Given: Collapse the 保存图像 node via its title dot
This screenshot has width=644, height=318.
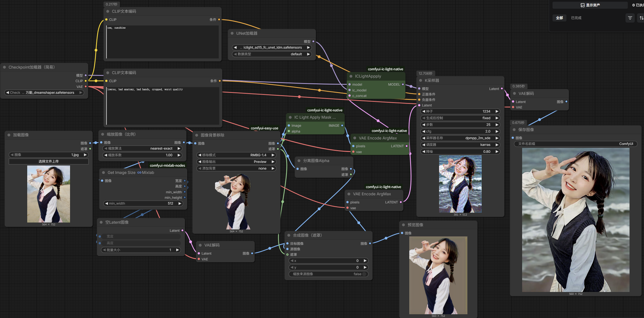Looking at the screenshot, I should click(x=514, y=130).
